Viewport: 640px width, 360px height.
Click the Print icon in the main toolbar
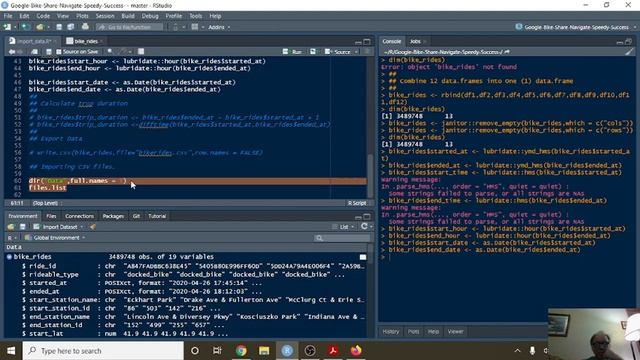(85, 27)
